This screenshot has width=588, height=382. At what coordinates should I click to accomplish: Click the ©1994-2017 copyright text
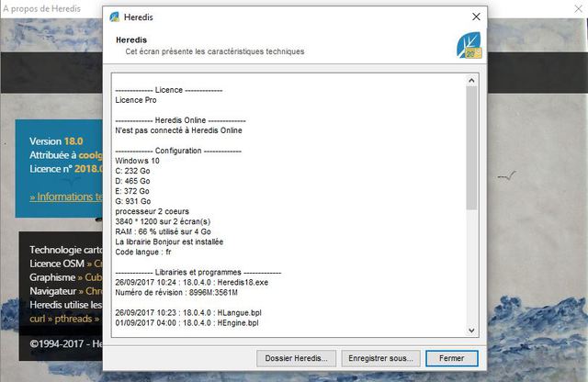[x=66, y=343]
